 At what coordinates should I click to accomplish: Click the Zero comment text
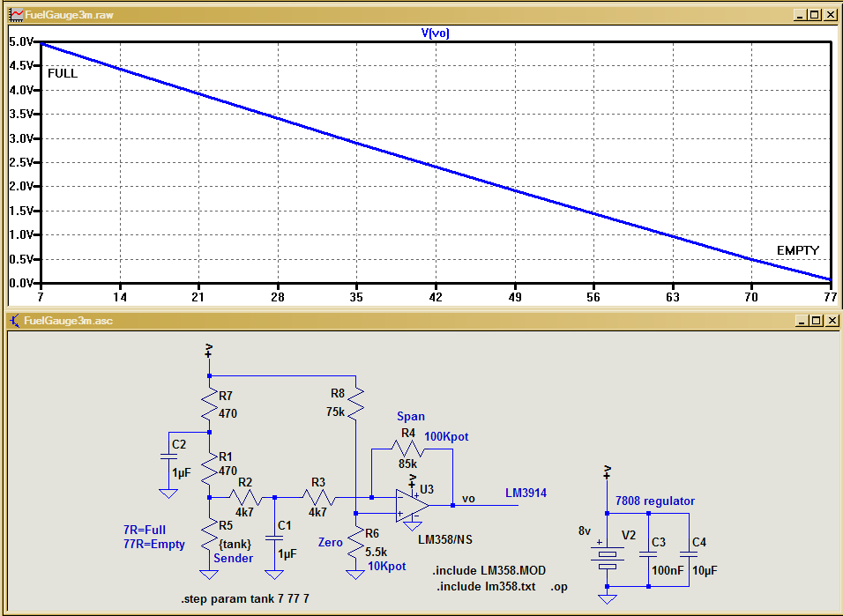point(330,542)
